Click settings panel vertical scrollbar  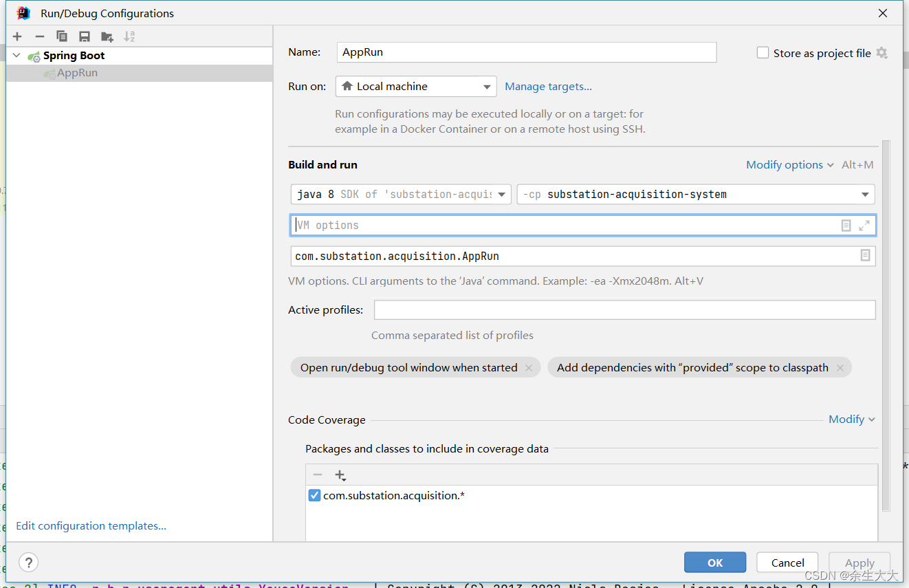click(886, 326)
